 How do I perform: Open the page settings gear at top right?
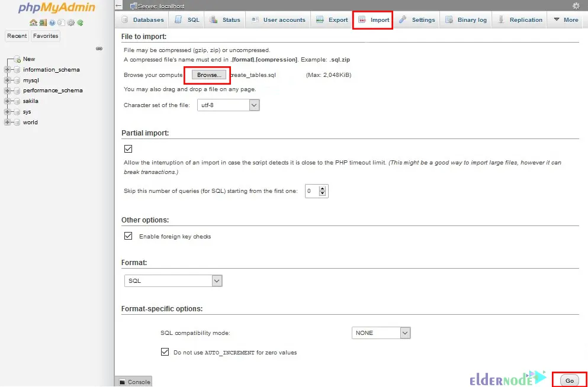pos(577,5)
